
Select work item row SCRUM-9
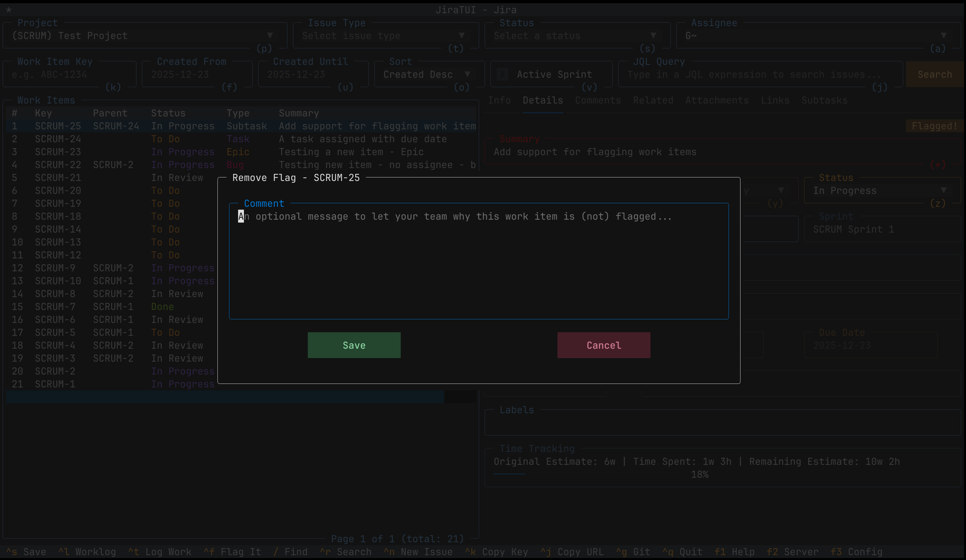[112, 268]
